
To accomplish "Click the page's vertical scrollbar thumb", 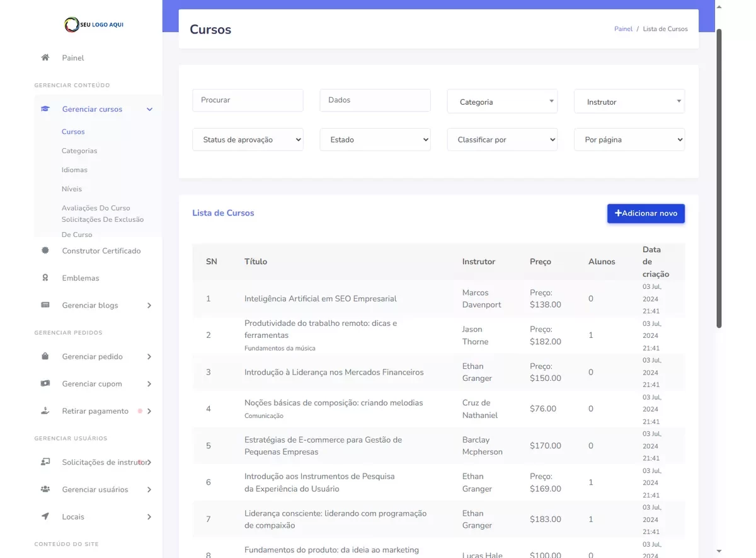I will 719,177.
